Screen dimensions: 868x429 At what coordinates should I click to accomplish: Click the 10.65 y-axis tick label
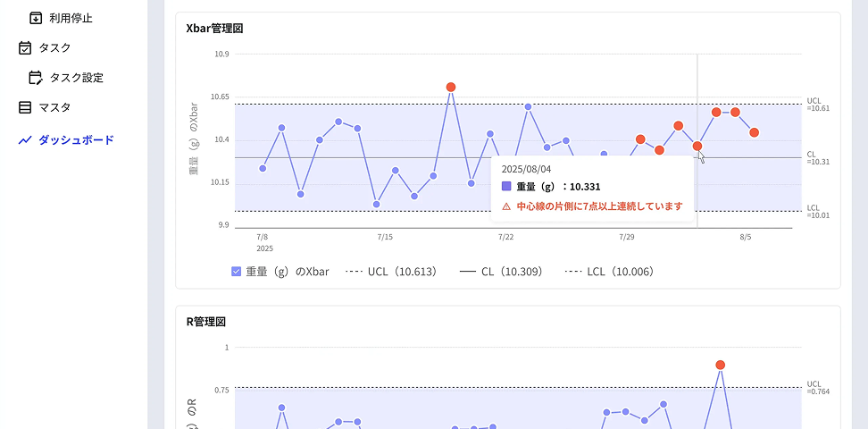tap(219, 97)
